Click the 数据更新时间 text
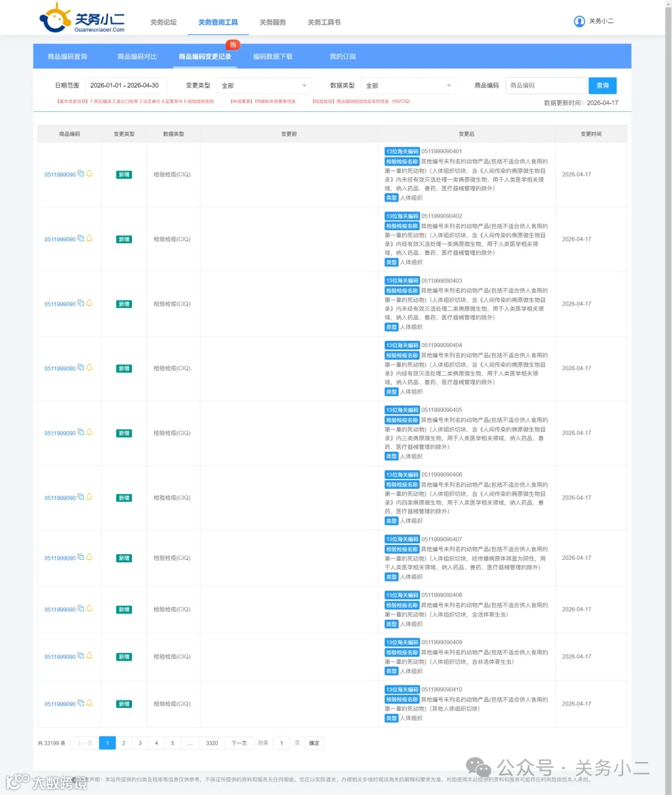Screen dimensions: 672x795 [x=581, y=103]
